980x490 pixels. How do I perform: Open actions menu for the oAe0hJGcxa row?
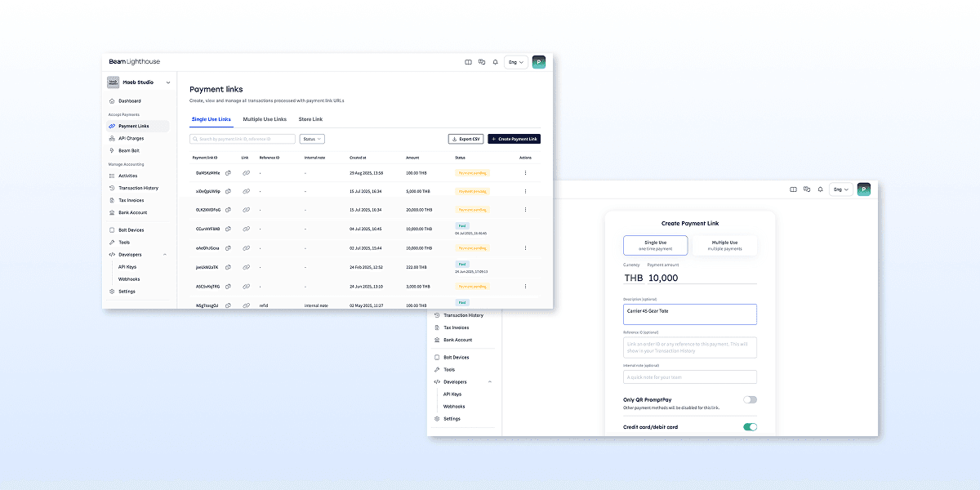tap(525, 247)
